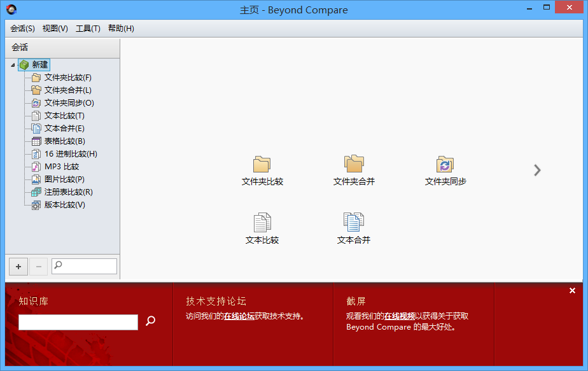Open the 在线视频 link
This screenshot has height=371, width=588.
point(400,316)
